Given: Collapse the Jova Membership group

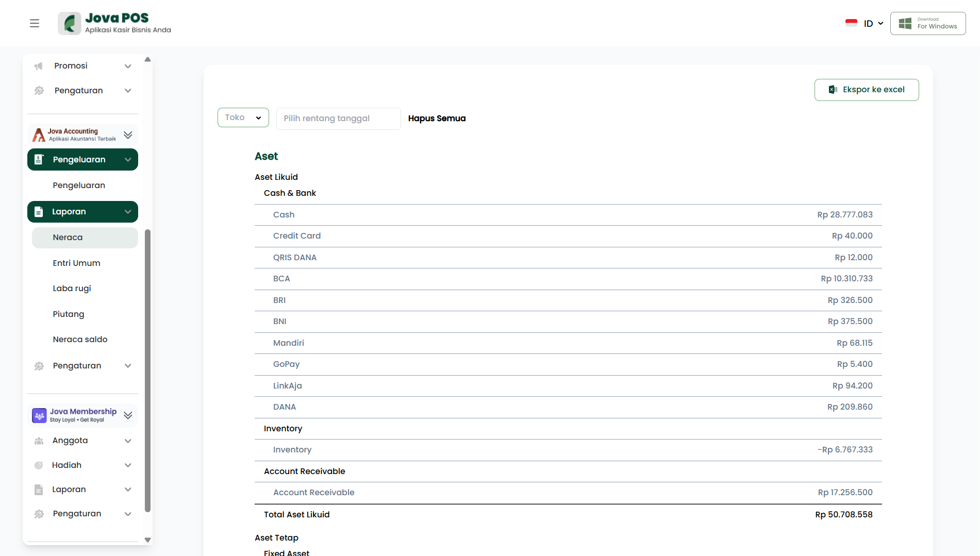Looking at the screenshot, I should (x=128, y=415).
